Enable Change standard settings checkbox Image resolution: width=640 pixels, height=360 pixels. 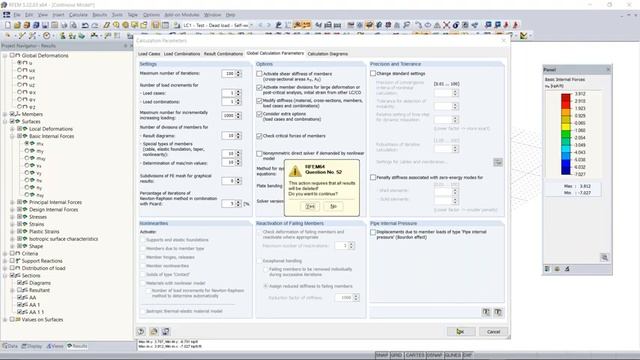click(x=373, y=73)
